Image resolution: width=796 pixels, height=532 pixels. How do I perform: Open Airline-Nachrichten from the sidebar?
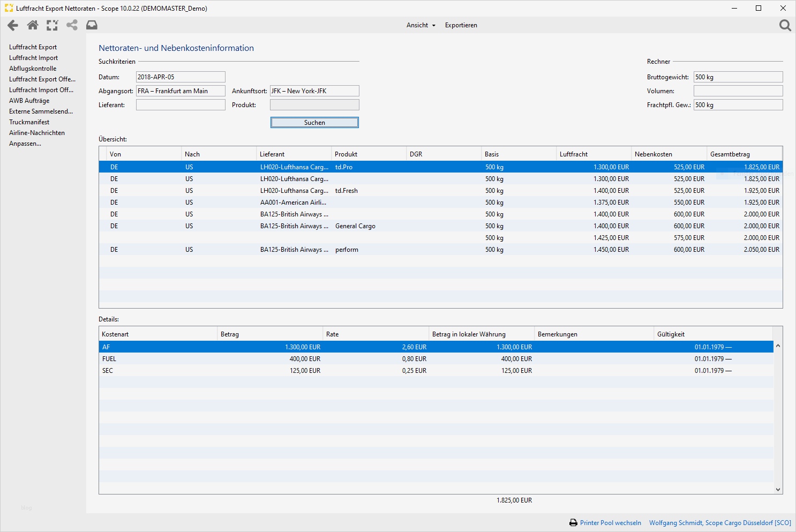(37, 133)
